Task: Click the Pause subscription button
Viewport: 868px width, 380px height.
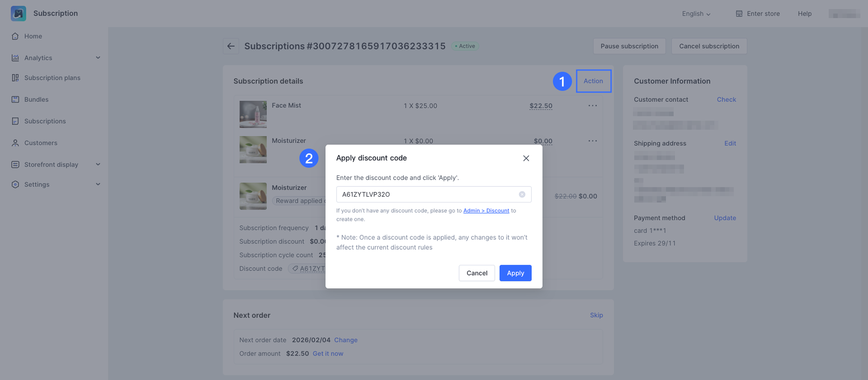Action: coord(629,46)
